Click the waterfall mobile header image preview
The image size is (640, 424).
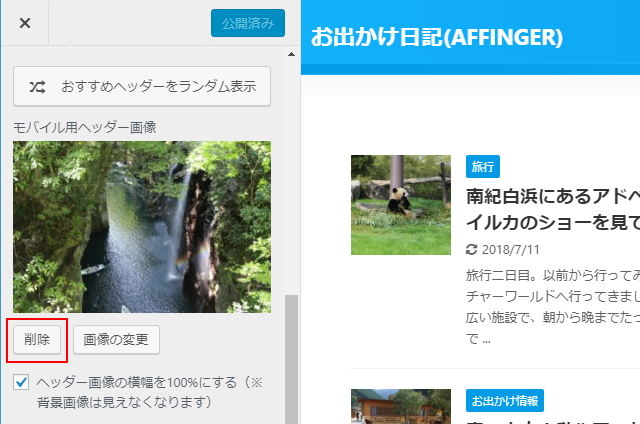click(x=142, y=227)
